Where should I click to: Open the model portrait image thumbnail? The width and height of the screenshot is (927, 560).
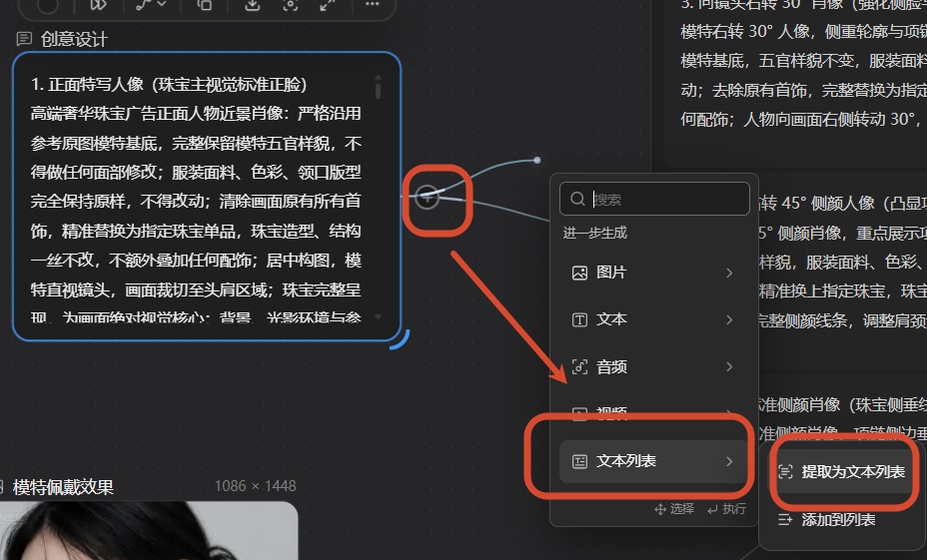(x=149, y=530)
